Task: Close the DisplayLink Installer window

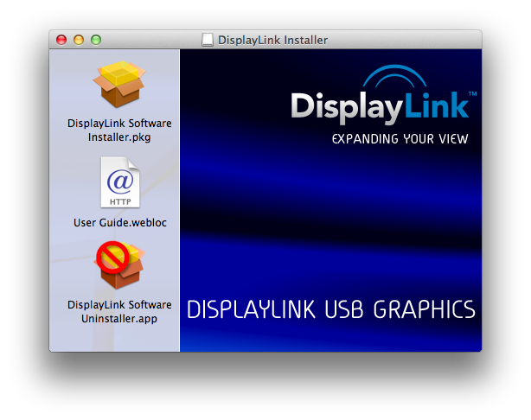Action: 61,40
